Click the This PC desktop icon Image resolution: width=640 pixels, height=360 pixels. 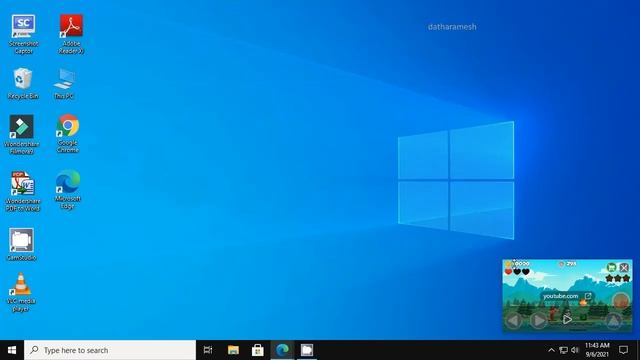[x=64, y=83]
